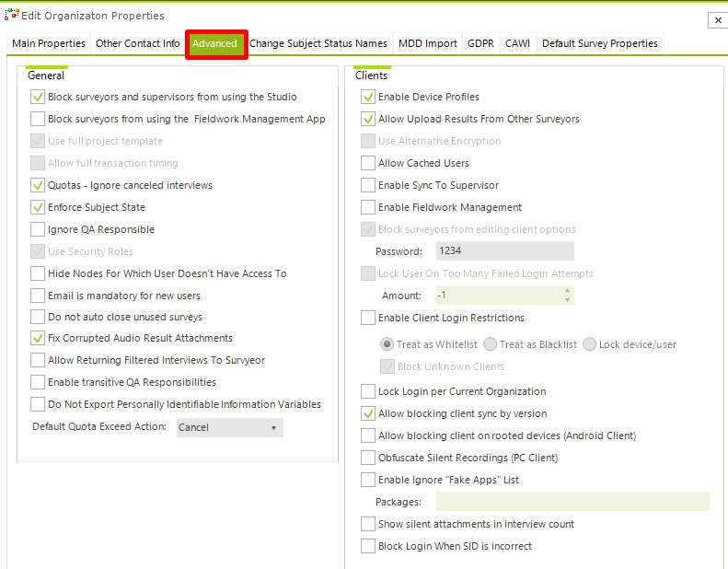Increase Amount with the up arrow
The height and width of the screenshot is (569, 728).
567,290
